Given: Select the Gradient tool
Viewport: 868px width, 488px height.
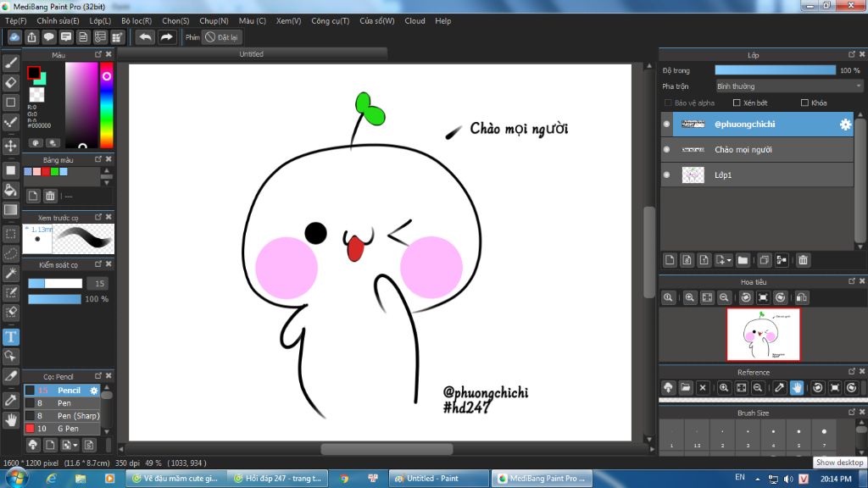Looking at the screenshot, I should click(10, 210).
